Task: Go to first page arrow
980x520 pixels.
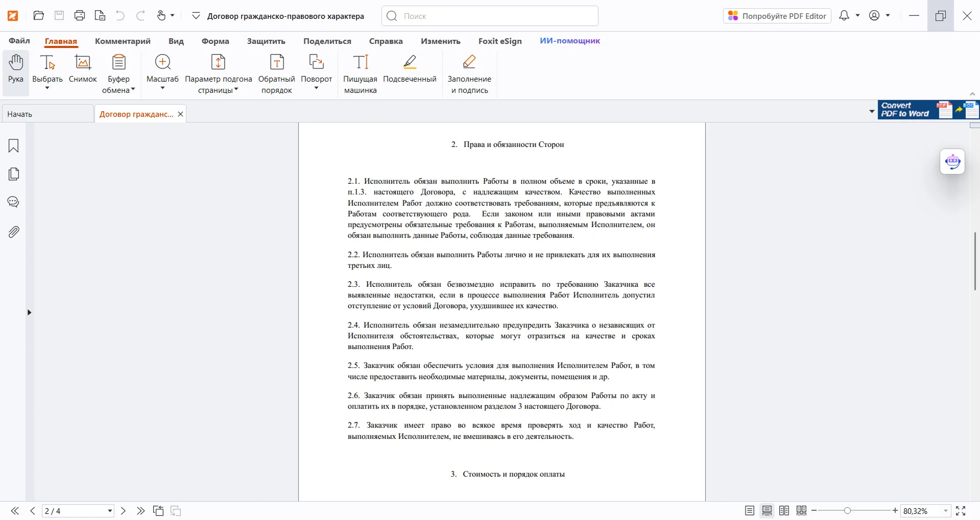Action: coord(15,511)
